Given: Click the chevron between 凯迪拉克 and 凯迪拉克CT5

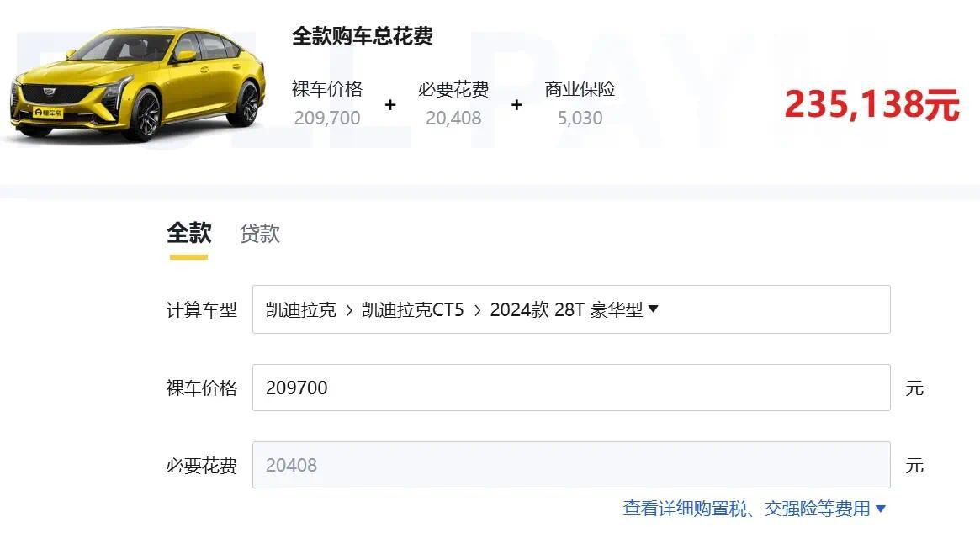Looking at the screenshot, I should (x=349, y=310).
